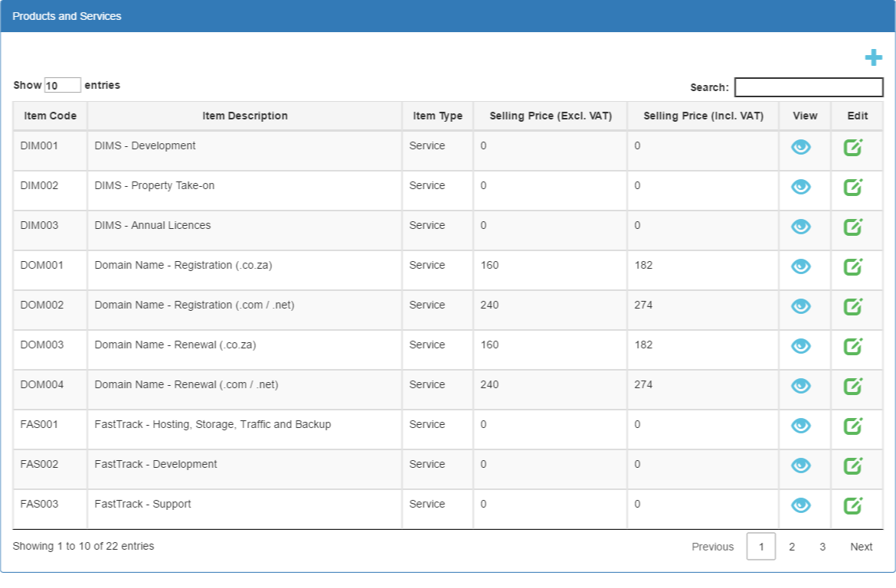Screen dimensions: 896x588
Task: Sort by Selling Price (Excl. VAT) header
Action: point(551,116)
